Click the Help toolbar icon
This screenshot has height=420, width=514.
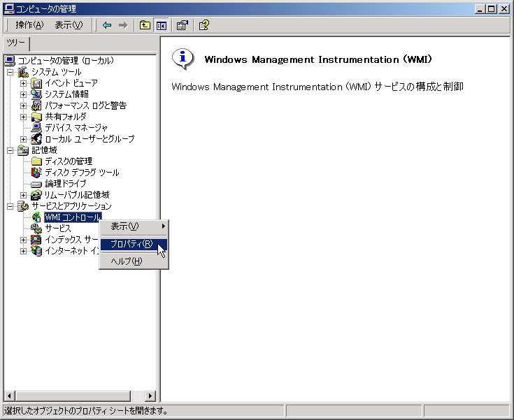[x=204, y=25]
